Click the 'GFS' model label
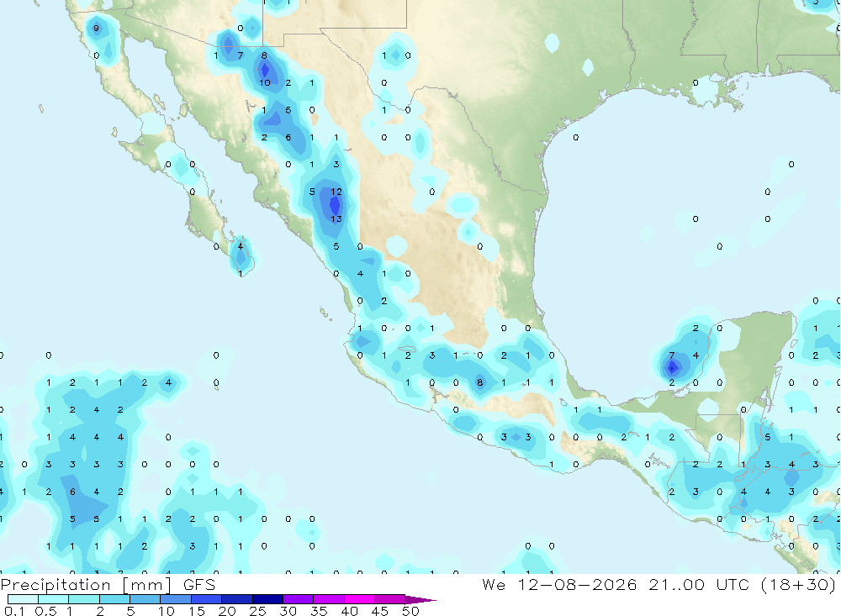 [199, 584]
